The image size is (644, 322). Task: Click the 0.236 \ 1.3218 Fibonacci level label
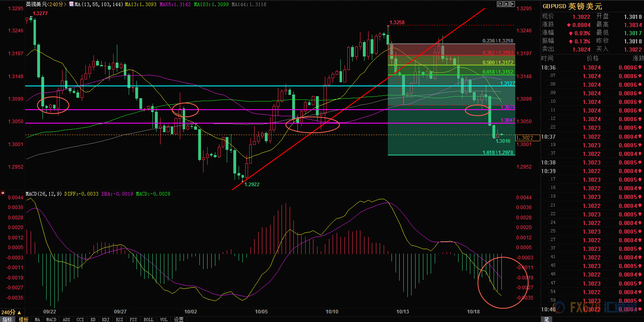498,41
